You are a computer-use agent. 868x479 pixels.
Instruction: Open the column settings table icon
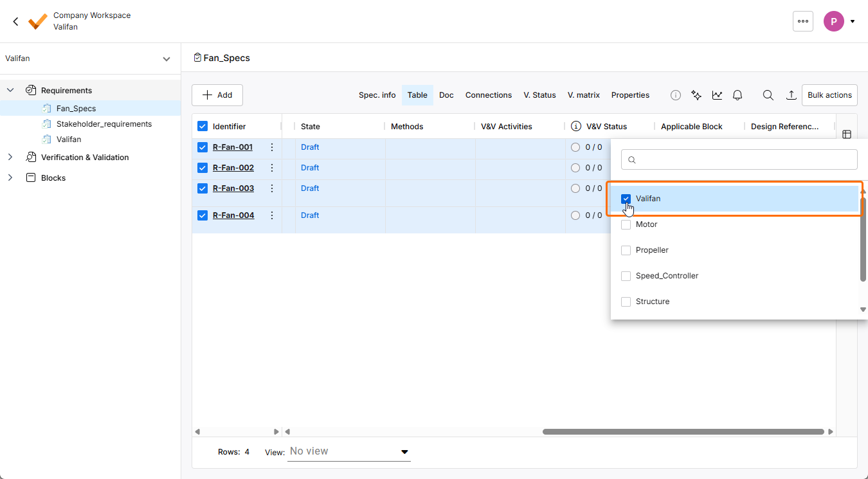coord(847,134)
